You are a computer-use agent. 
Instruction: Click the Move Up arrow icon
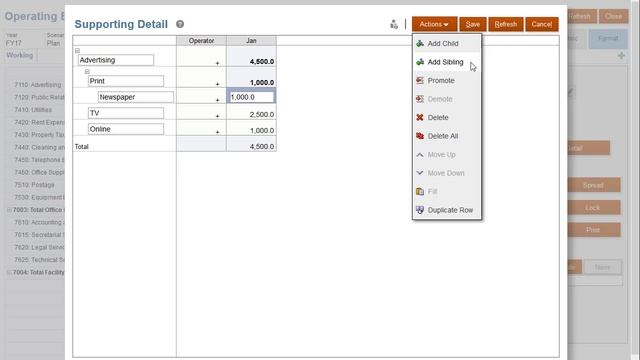click(420, 155)
